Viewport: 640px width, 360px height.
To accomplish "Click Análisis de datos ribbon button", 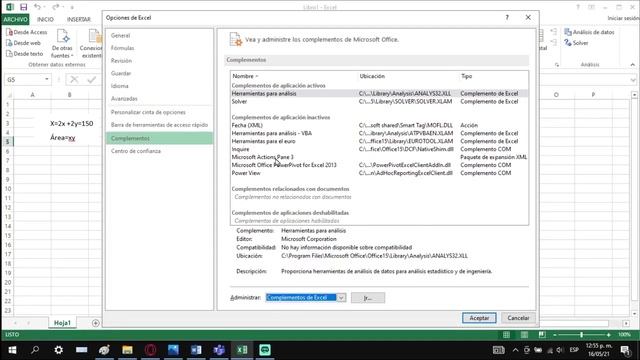I will tap(589, 32).
